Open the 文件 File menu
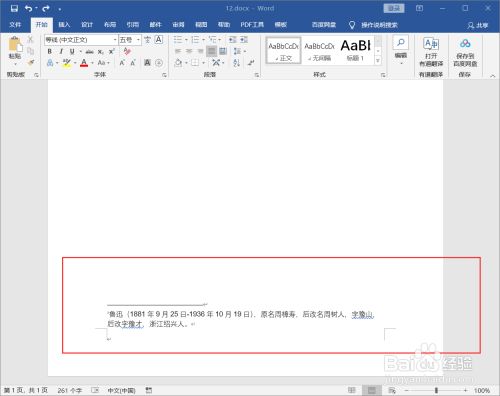 tap(15, 25)
